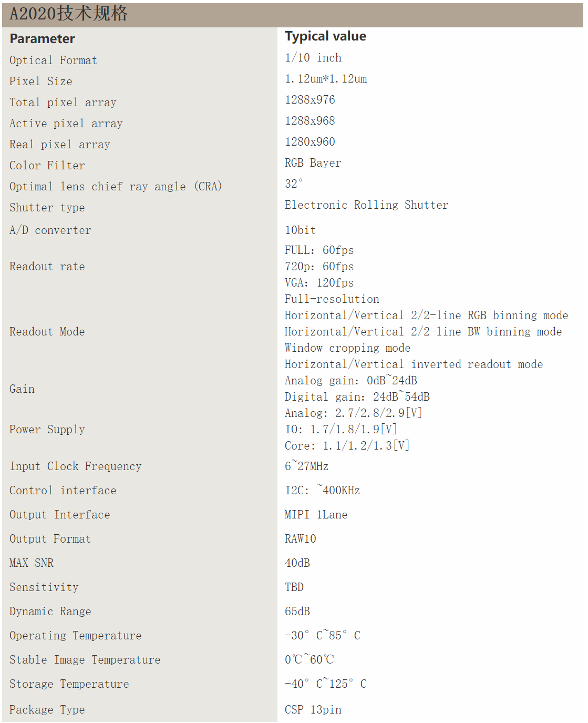Select the 1288x976 total pixel array value
This screenshot has width=588, height=723.
pyautogui.click(x=310, y=100)
